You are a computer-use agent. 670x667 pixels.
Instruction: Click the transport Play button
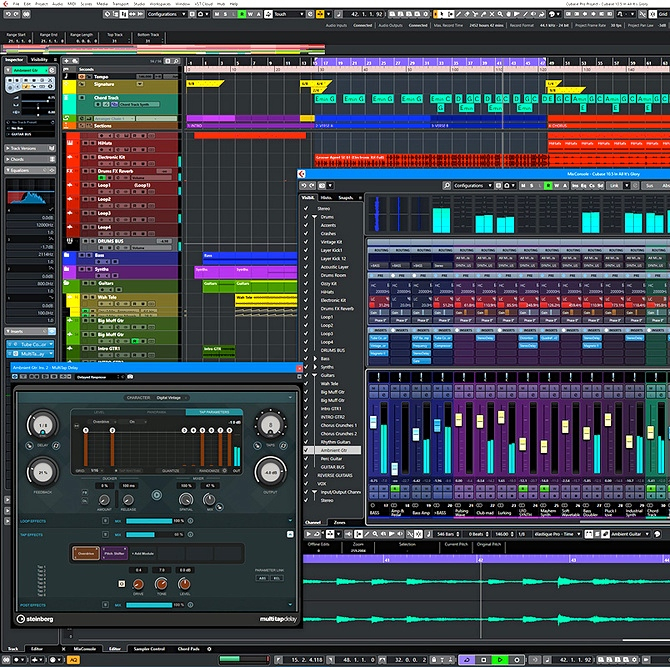click(500, 660)
